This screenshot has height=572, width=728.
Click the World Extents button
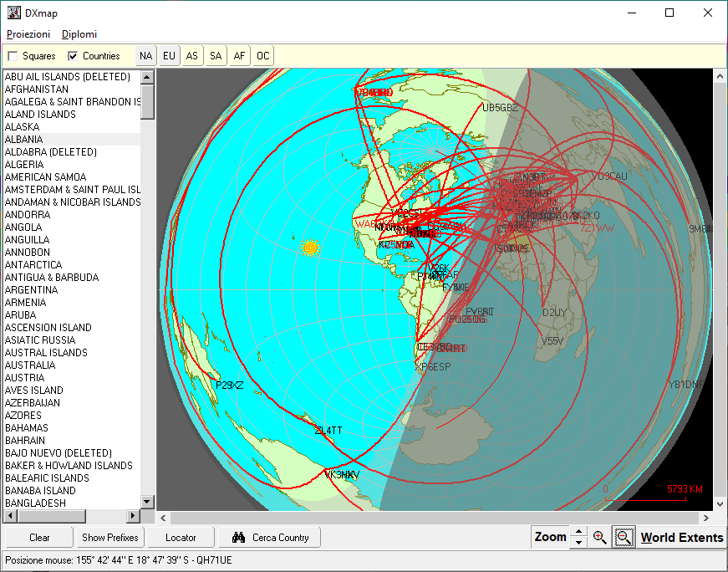[681, 538]
